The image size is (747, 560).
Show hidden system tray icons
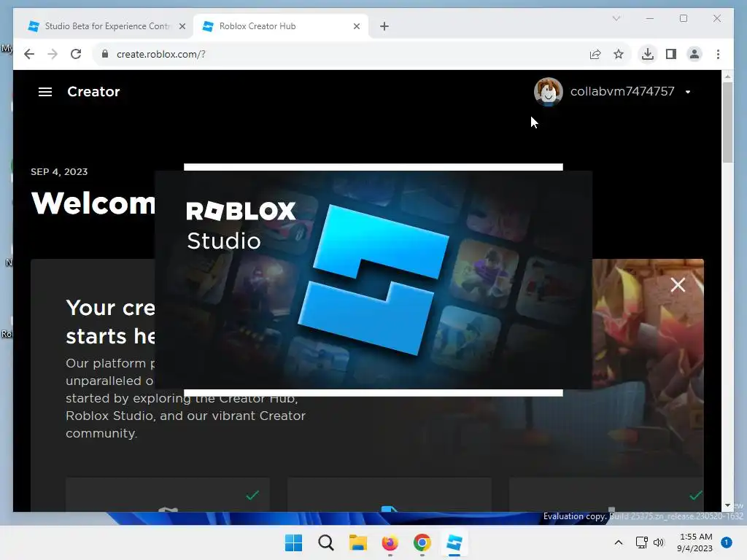point(619,542)
